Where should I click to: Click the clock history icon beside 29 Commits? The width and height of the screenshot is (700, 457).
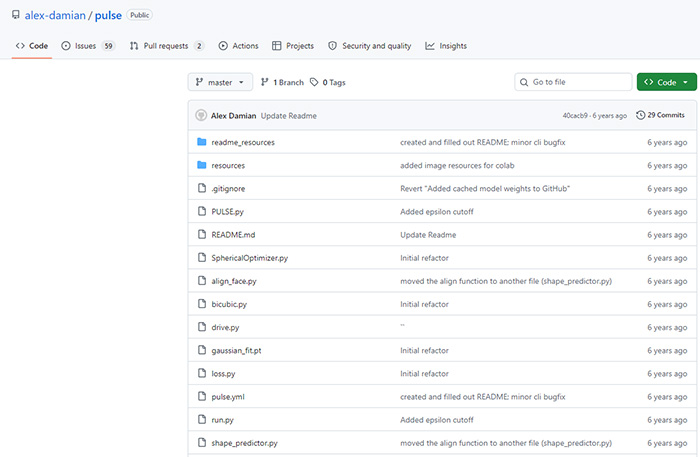[640, 115]
